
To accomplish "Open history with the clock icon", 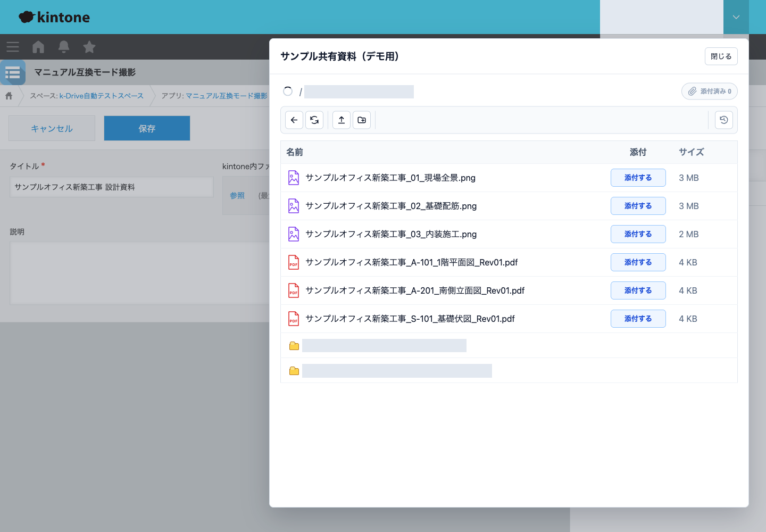I will coord(724,120).
